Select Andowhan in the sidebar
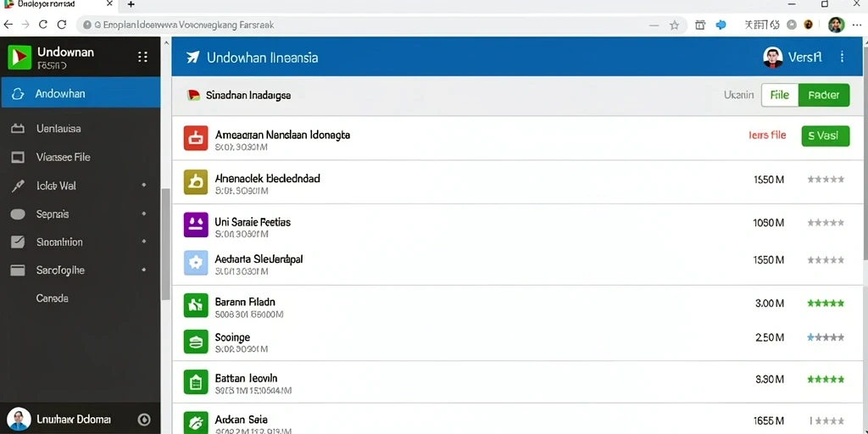Screen dimensions: 868x434 point(81,93)
